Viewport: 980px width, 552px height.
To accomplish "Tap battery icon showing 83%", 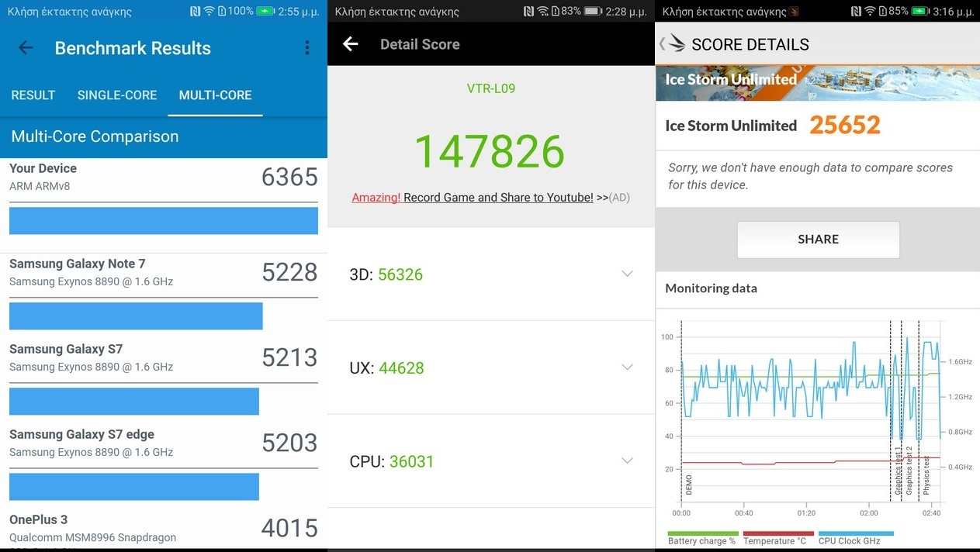I will (593, 12).
